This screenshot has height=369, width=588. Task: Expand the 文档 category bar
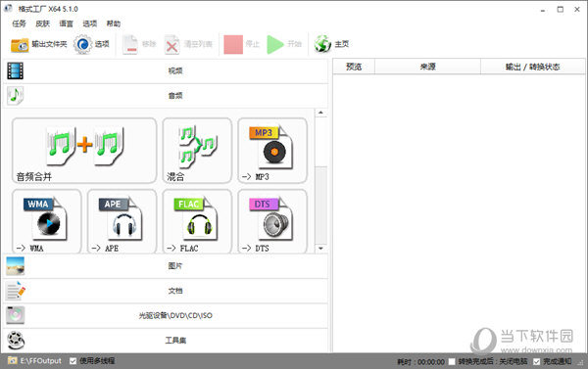point(166,291)
